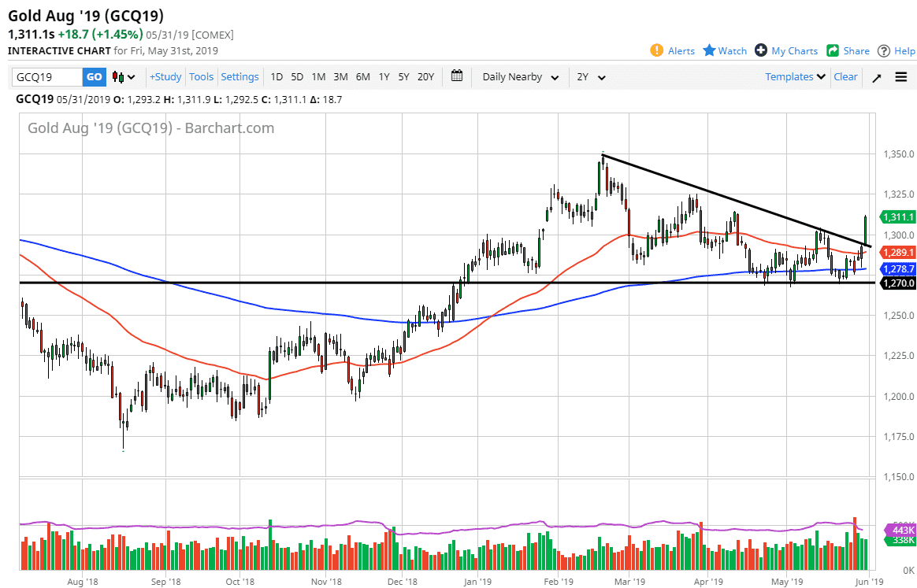Image resolution: width=917 pixels, height=588 pixels.
Task: Click the Share chart icon
Action: tap(833, 50)
